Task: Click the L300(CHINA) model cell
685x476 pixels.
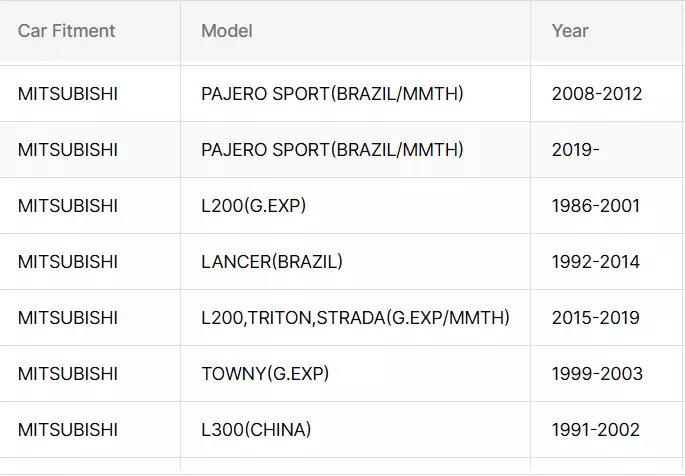Action: pos(356,429)
